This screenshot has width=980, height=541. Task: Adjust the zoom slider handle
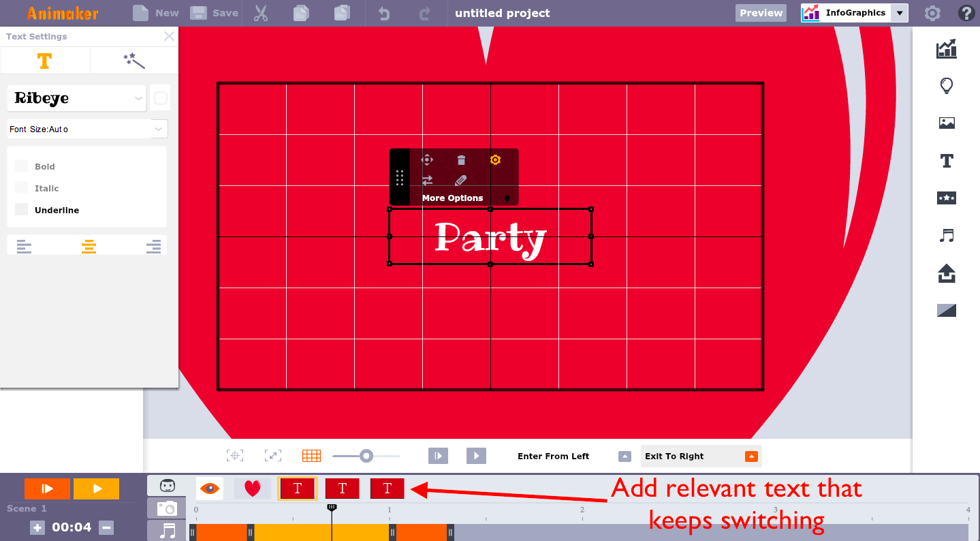[x=366, y=456]
